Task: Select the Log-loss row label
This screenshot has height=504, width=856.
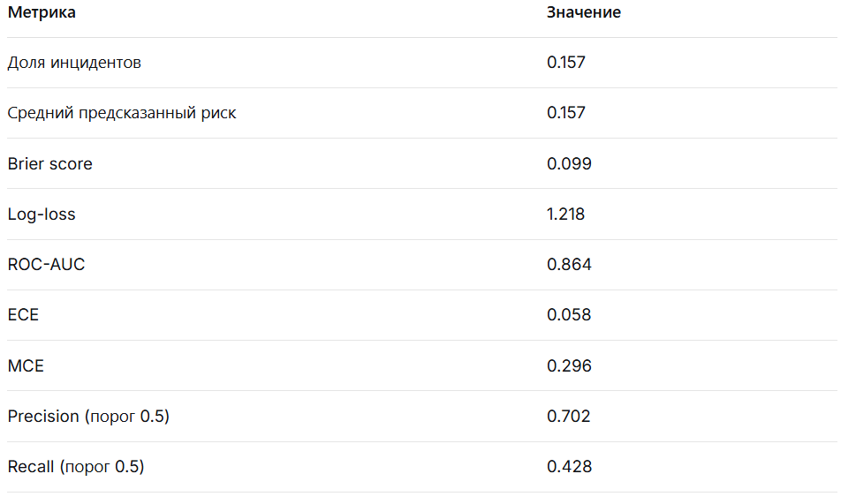Action: [x=42, y=214]
